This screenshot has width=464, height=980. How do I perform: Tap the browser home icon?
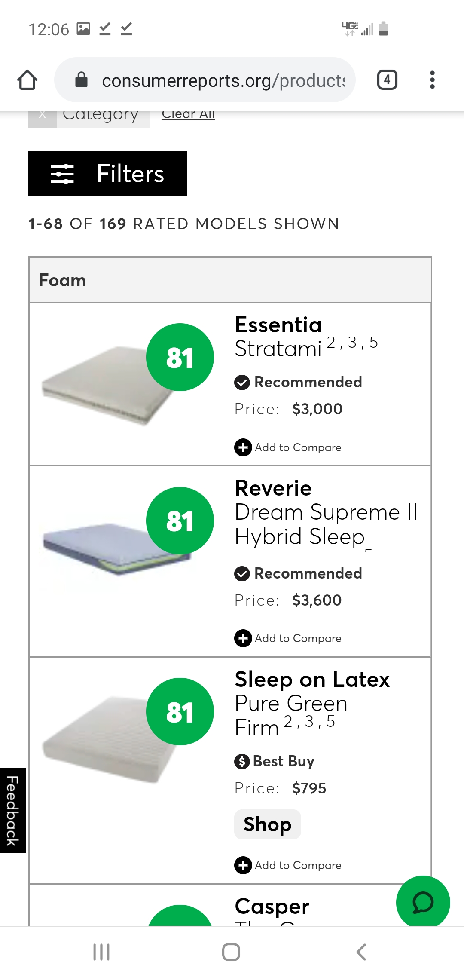pyautogui.click(x=27, y=80)
